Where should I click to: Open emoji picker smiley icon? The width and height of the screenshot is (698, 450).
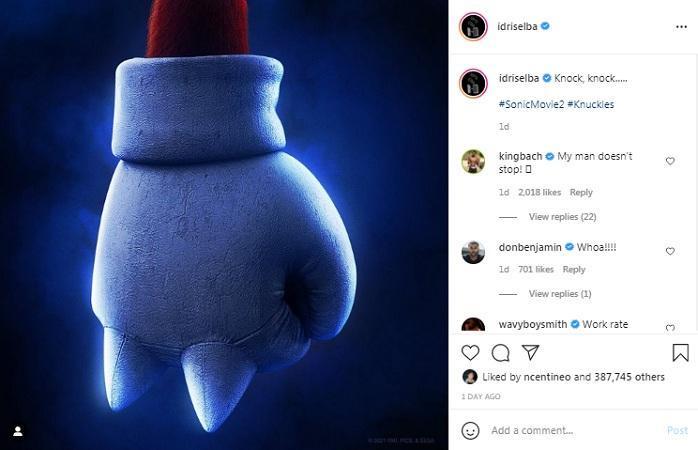point(471,430)
